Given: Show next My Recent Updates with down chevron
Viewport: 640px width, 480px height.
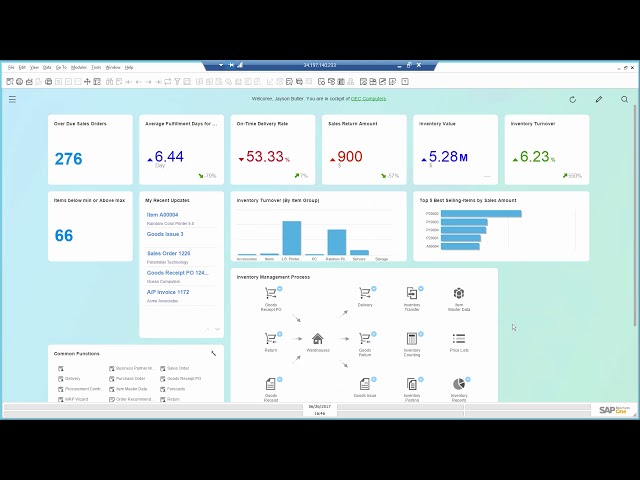Looking at the screenshot, I should click(218, 329).
